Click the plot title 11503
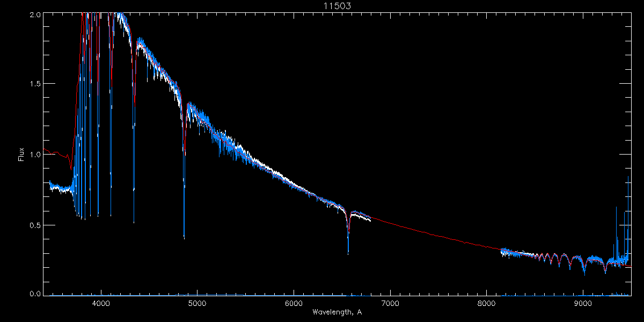The image size is (644, 322). click(336, 6)
